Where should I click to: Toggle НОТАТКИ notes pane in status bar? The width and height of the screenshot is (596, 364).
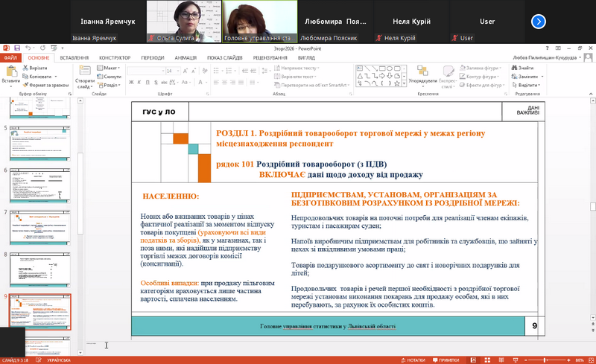(x=413, y=360)
